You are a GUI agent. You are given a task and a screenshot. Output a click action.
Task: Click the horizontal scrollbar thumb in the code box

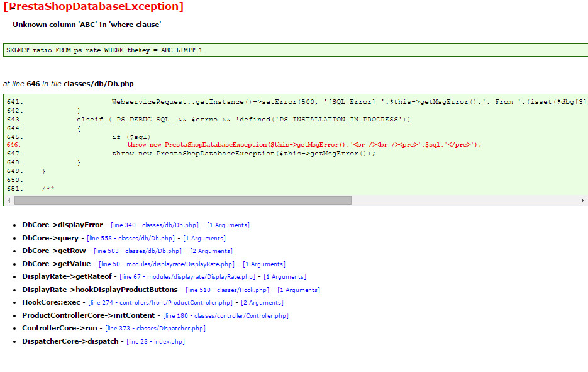(183, 200)
